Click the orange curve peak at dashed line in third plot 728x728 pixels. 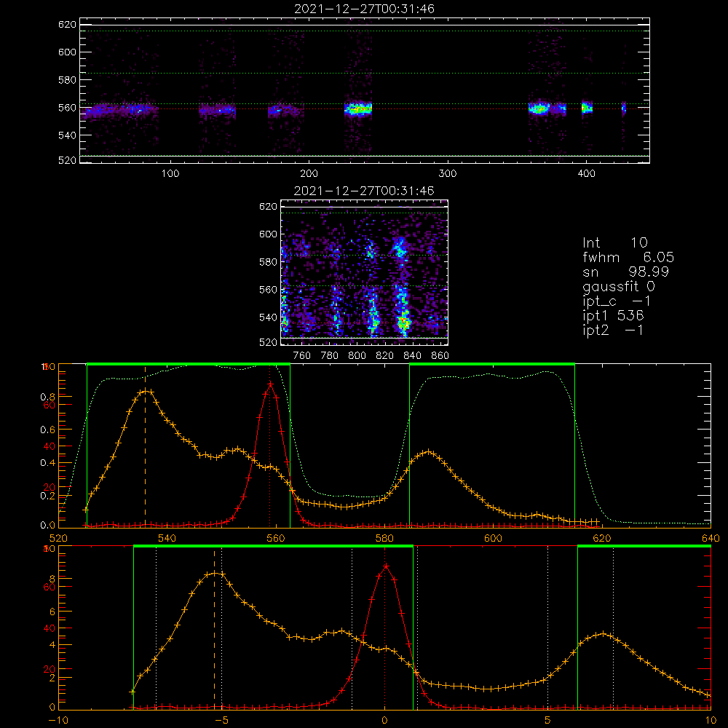pos(146,391)
